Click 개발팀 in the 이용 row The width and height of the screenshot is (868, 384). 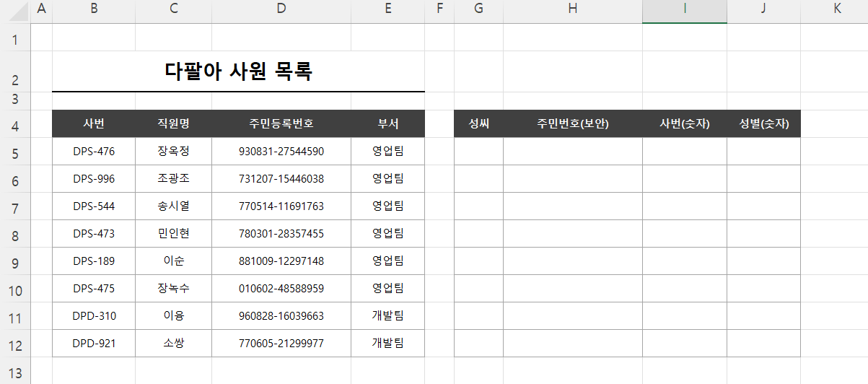point(388,316)
